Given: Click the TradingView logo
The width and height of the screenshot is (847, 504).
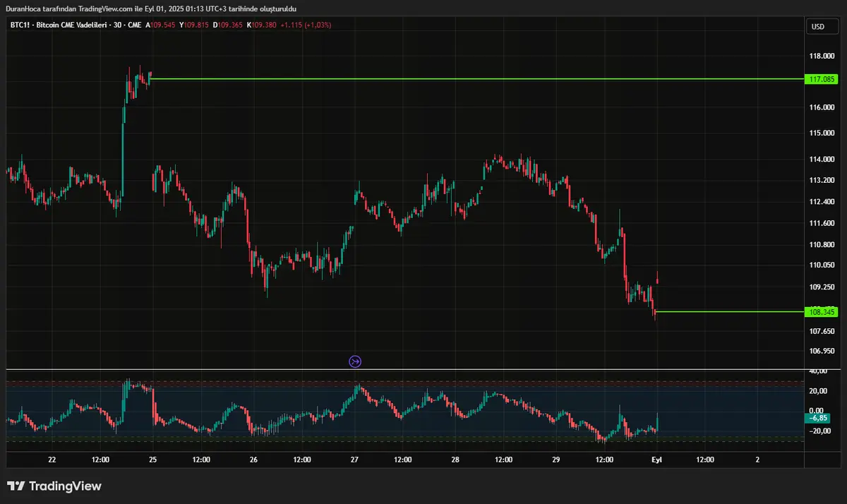Looking at the screenshot, I should (54, 486).
